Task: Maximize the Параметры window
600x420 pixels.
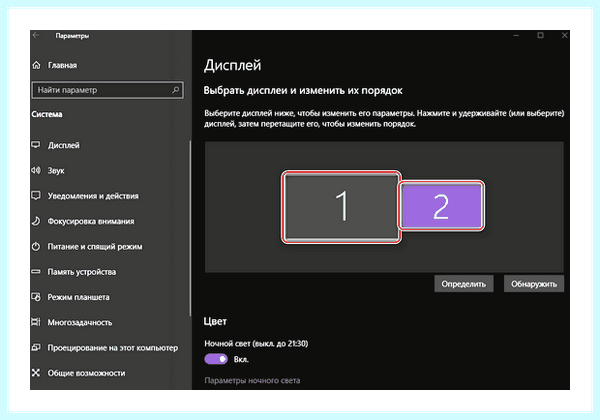Action: [540, 35]
